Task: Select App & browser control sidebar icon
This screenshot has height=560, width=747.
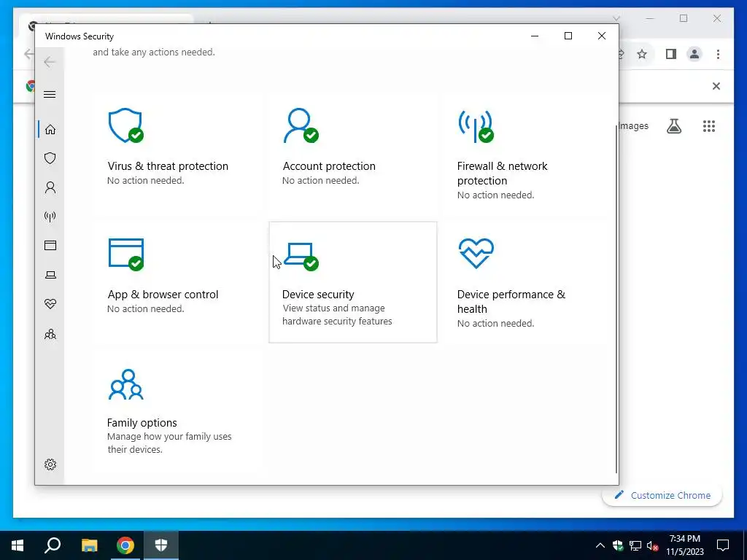Action: [50, 245]
